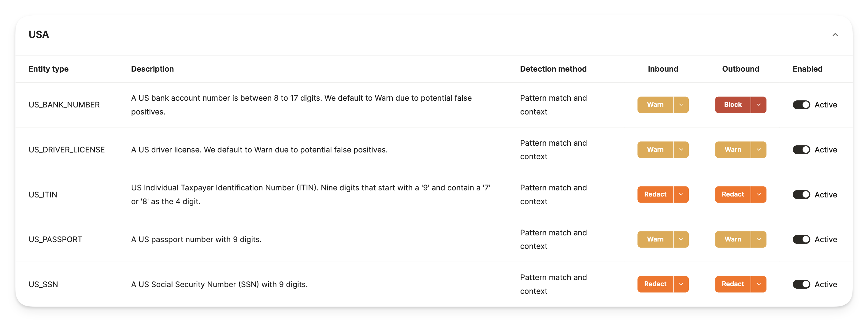Disable the US_PASSPORT enabled toggle
This screenshot has width=868, height=322.
coord(801,239)
